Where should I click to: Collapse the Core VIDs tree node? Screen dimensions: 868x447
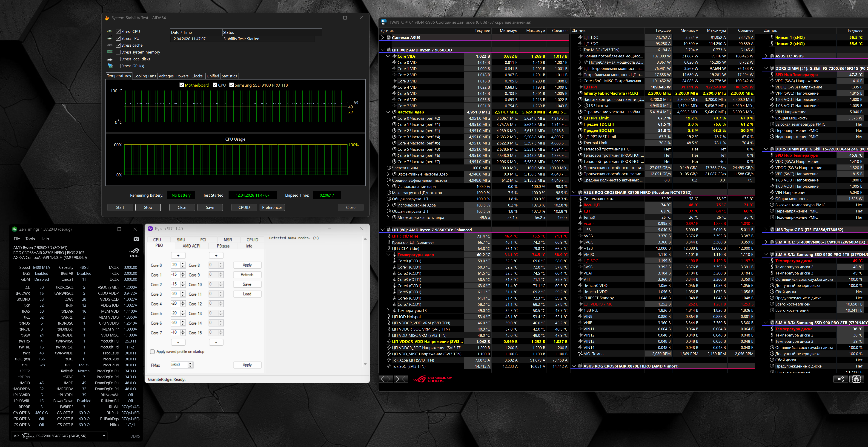(388, 56)
